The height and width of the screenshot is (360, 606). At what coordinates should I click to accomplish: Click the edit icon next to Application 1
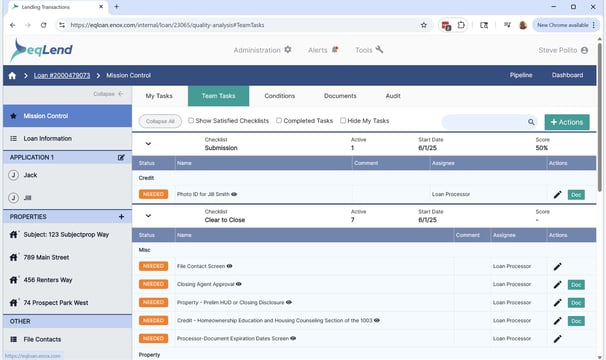coord(121,157)
